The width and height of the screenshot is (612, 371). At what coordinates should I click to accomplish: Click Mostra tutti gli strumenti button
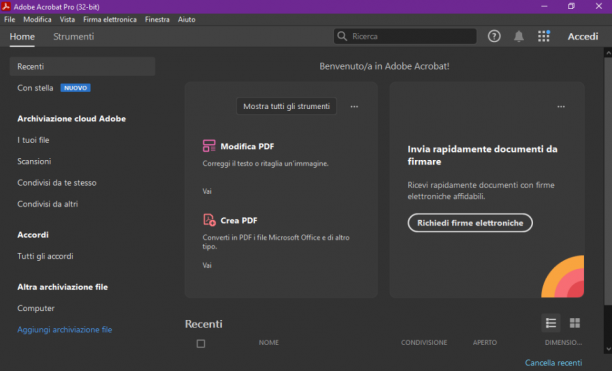coord(286,106)
